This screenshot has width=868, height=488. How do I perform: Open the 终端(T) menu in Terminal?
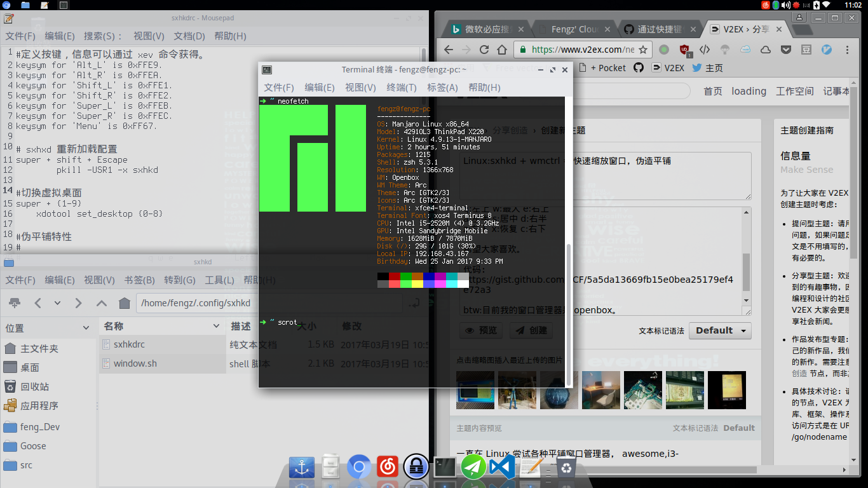click(x=401, y=88)
